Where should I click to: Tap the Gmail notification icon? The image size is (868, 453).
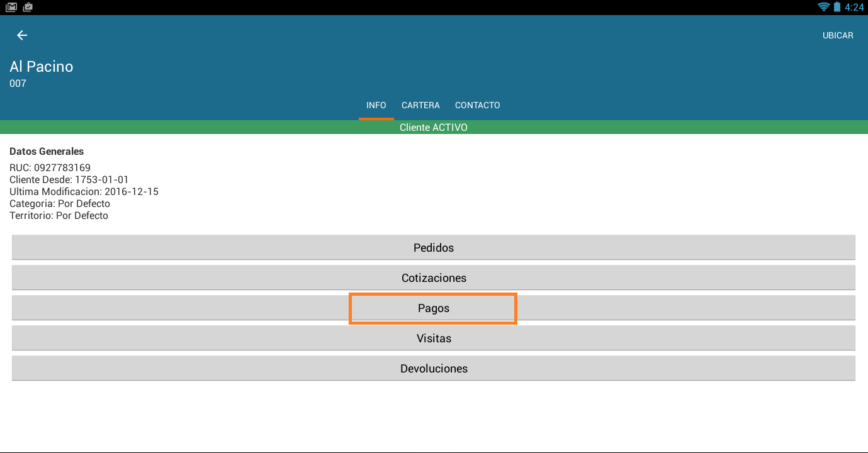[x=11, y=8]
